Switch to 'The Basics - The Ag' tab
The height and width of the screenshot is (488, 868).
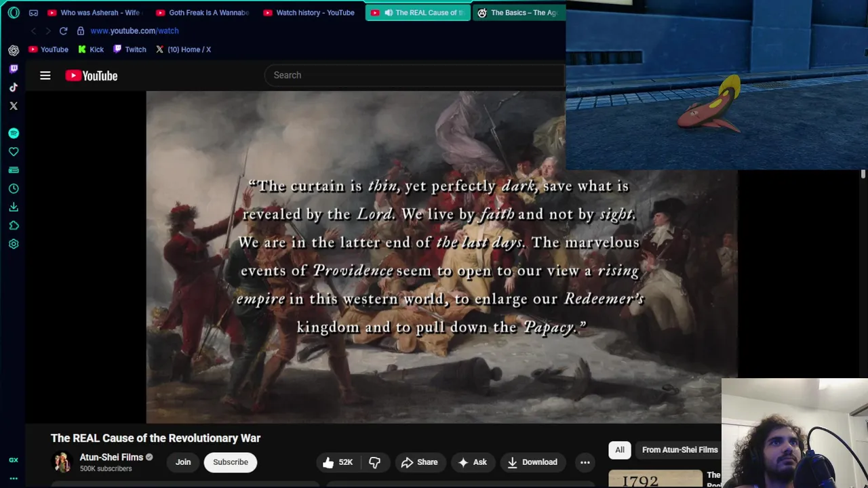tap(519, 12)
